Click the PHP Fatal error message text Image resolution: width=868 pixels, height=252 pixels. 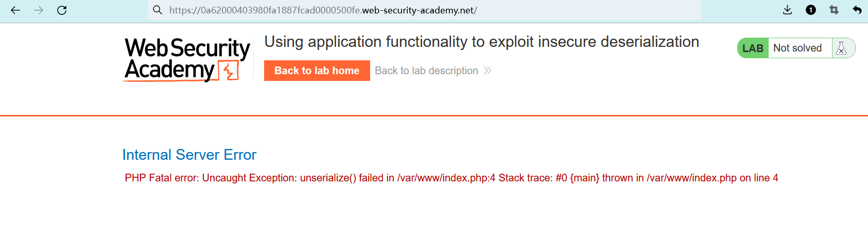pos(451,178)
